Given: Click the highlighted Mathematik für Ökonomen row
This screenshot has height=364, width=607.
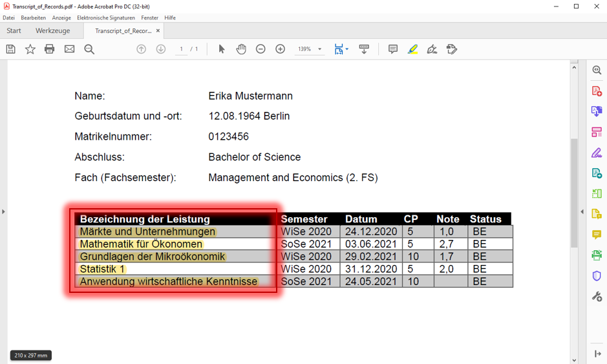Looking at the screenshot, I should tap(141, 244).
